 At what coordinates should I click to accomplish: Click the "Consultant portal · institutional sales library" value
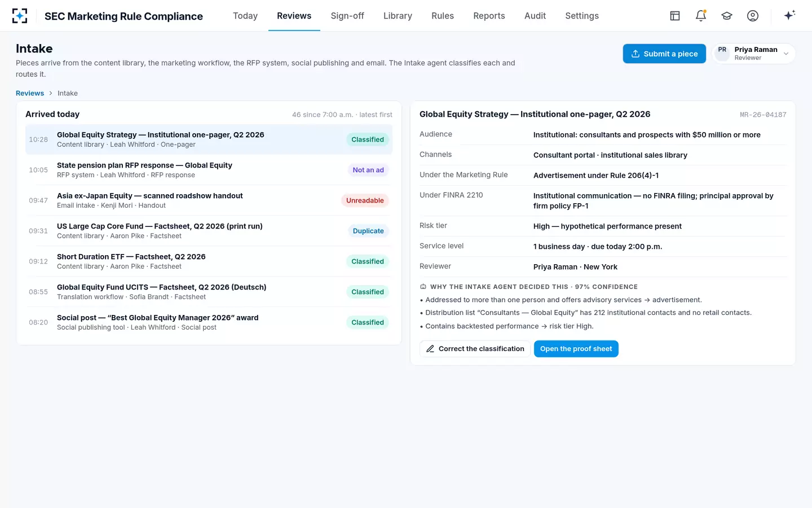tap(610, 155)
